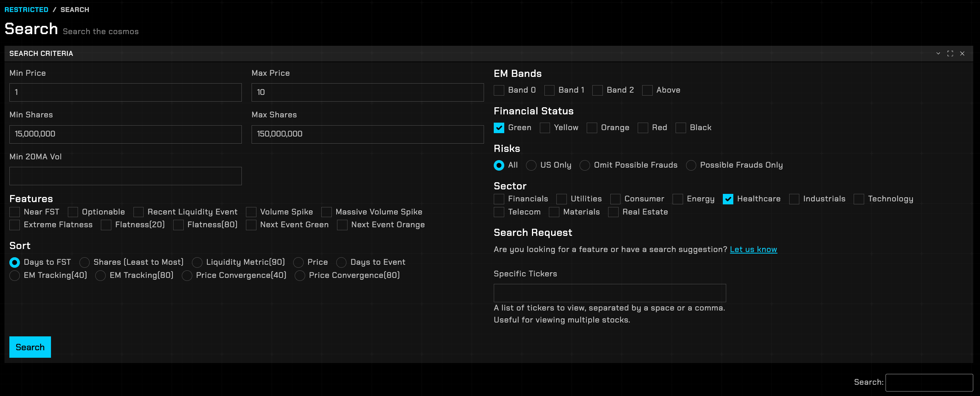The width and height of the screenshot is (980, 396).
Task: Select EM Tracking(80) sort
Action: tap(100, 275)
